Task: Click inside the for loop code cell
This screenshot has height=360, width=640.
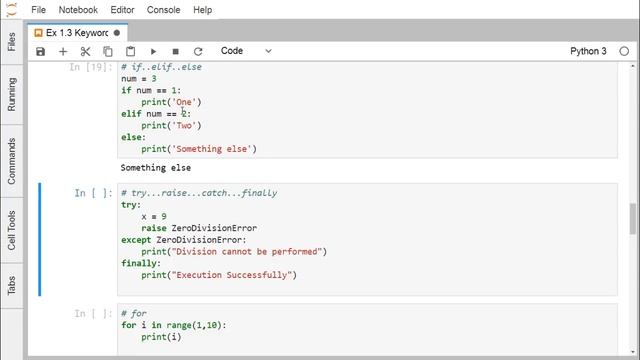Action: (x=367, y=329)
